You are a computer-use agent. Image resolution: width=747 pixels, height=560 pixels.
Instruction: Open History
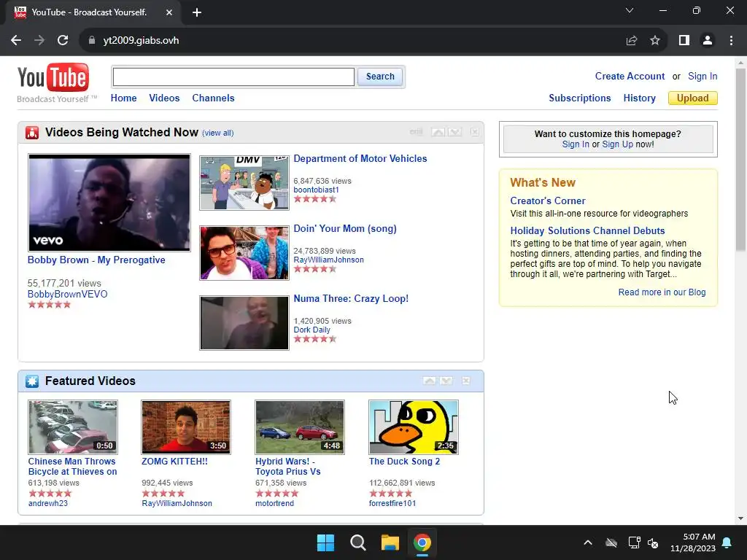click(x=639, y=98)
